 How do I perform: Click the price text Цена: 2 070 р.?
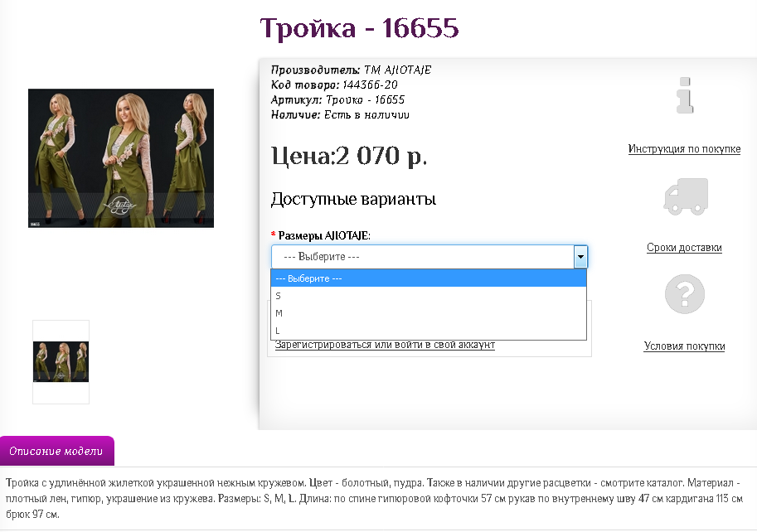coord(349,156)
